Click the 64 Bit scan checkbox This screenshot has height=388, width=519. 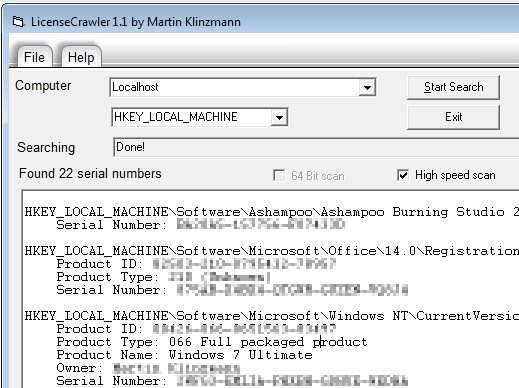pos(279,175)
